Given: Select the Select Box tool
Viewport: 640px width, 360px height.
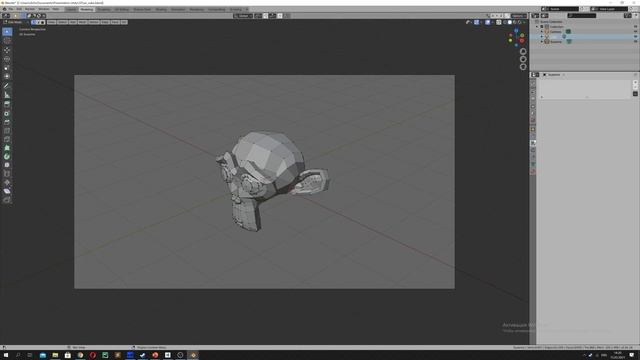Looking at the screenshot, I should point(7,31).
